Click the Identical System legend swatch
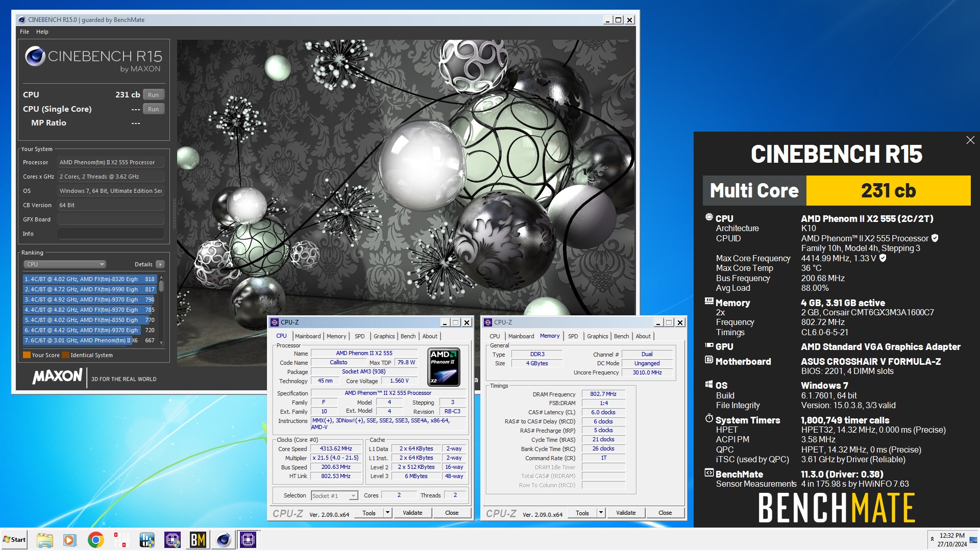The image size is (980, 551). coord(65,355)
